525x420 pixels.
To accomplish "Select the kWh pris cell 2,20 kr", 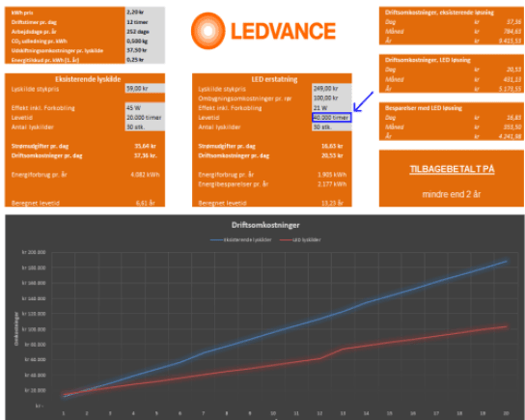I will [x=145, y=12].
